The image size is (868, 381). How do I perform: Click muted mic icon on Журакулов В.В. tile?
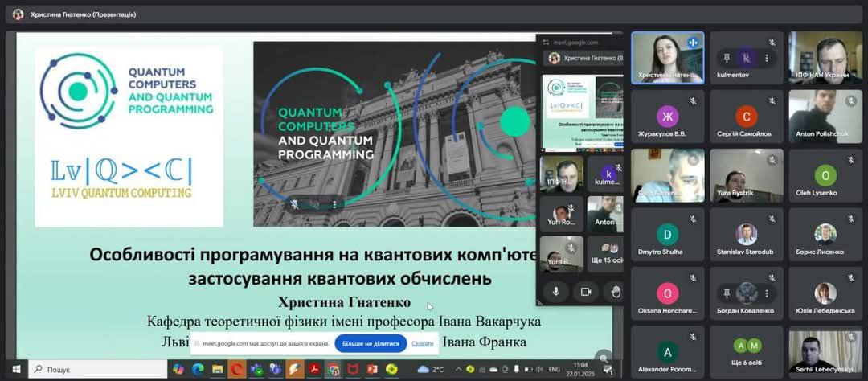pyautogui.click(x=693, y=100)
